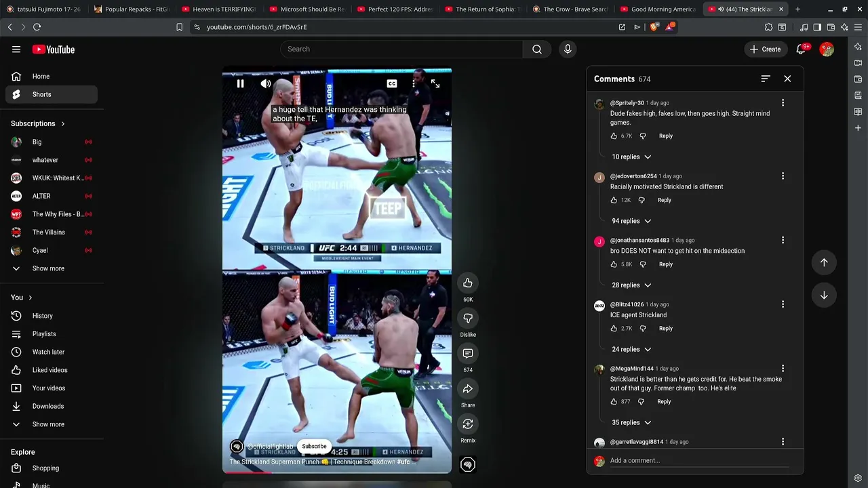This screenshot has width=868, height=488.
Task: Expand the Subscriptions section arrow
Action: coord(63,124)
